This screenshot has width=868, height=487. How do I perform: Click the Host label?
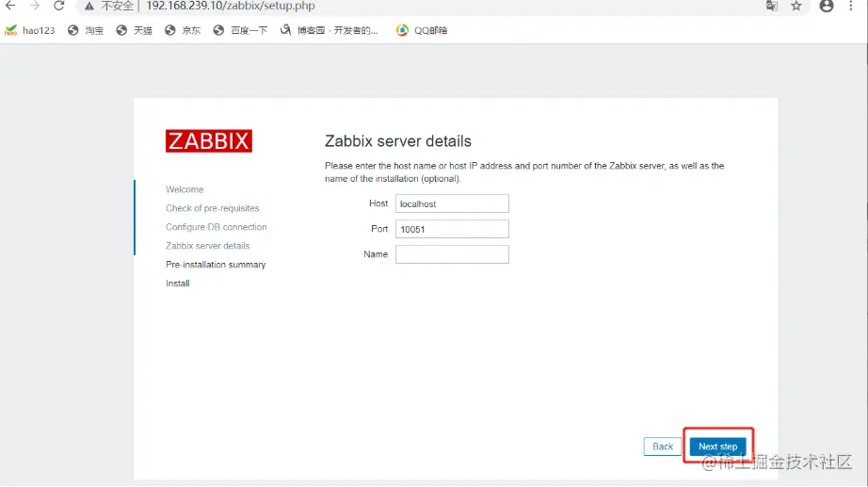(378, 203)
